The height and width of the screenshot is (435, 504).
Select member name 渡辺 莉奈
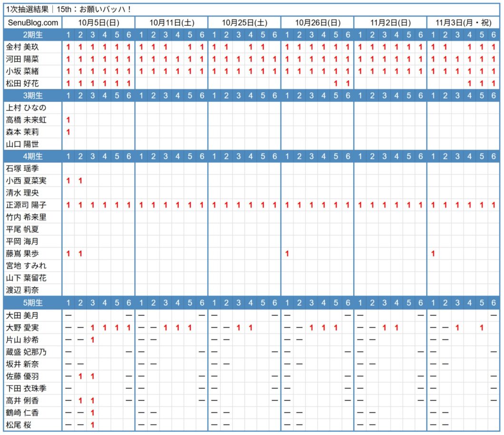(x=22, y=290)
